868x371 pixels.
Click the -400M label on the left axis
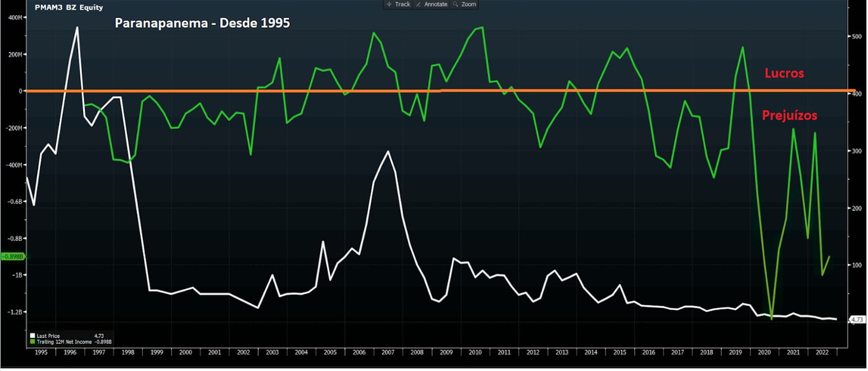click(x=14, y=165)
